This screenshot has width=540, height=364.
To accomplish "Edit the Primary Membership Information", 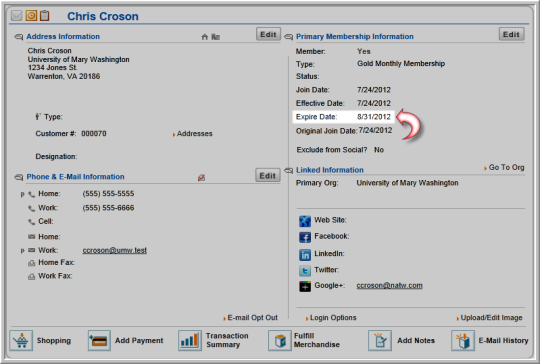I will [511, 34].
